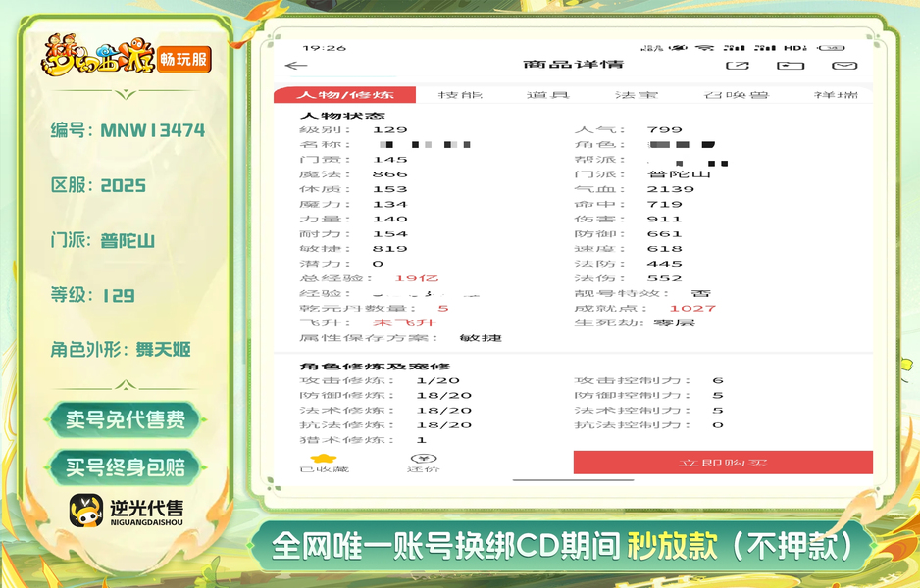Click the 门派: 普陀山 sidebar text
Screen dimensions: 920x588
click(103, 240)
